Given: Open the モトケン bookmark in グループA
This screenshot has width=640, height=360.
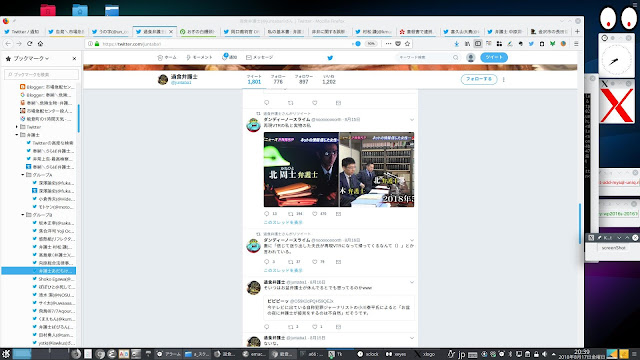Looking at the screenshot, I should click(x=53, y=207).
